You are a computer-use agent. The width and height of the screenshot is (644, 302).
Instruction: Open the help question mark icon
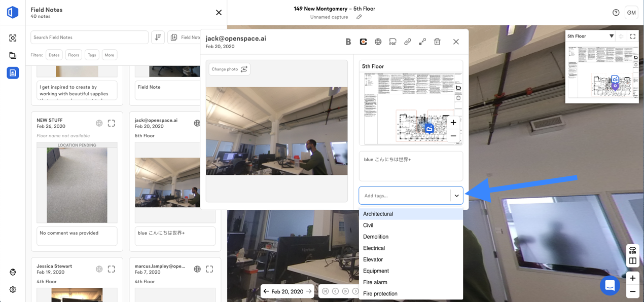point(616,13)
